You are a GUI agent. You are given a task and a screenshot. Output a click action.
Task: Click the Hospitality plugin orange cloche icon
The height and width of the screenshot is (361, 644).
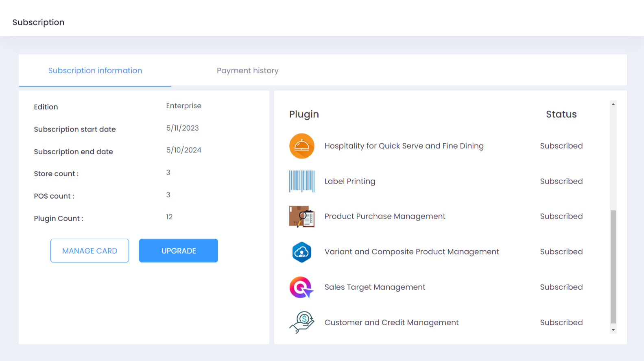(301, 146)
